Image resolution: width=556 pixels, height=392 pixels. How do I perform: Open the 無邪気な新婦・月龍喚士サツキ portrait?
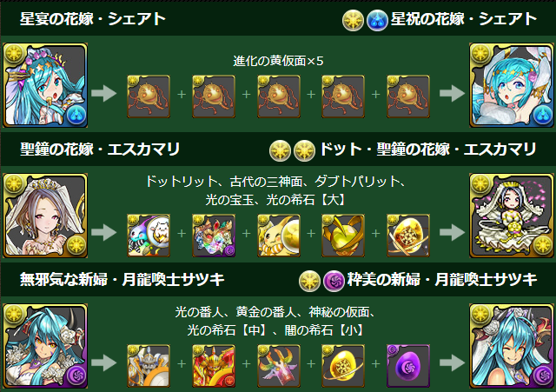[45, 346]
